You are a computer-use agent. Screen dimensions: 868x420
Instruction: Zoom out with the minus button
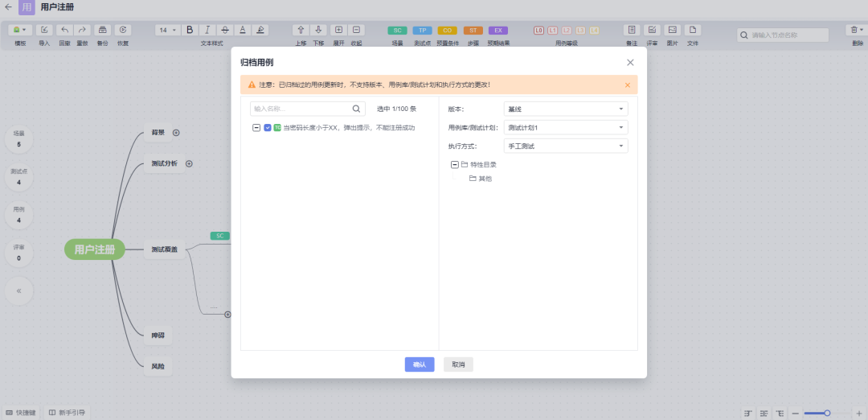click(795, 413)
